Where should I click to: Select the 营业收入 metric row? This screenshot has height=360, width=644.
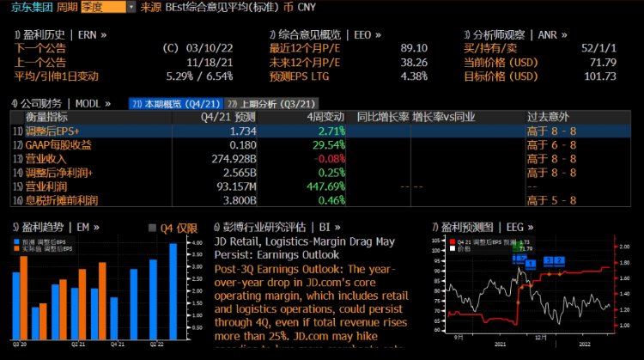320,159
